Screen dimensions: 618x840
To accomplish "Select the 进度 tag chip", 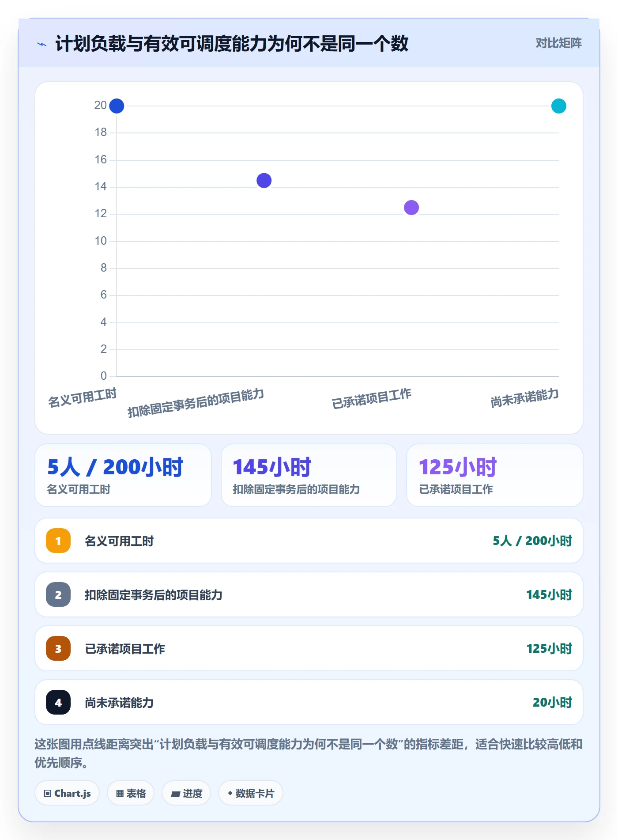I will [x=186, y=793].
